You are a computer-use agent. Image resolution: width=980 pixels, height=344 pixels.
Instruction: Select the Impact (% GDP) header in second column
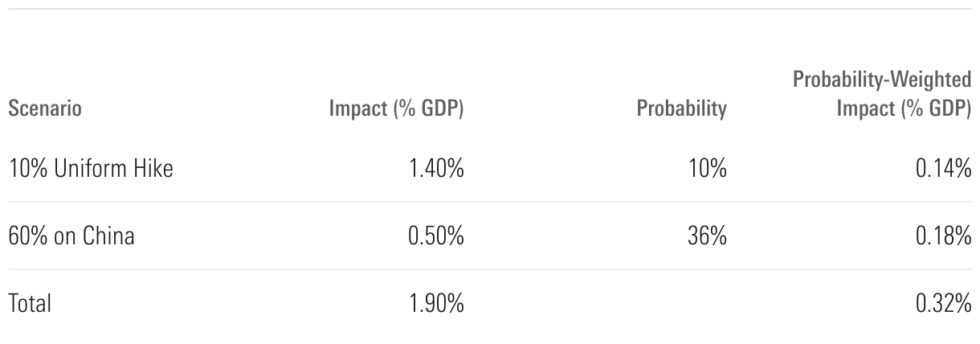coord(396,109)
